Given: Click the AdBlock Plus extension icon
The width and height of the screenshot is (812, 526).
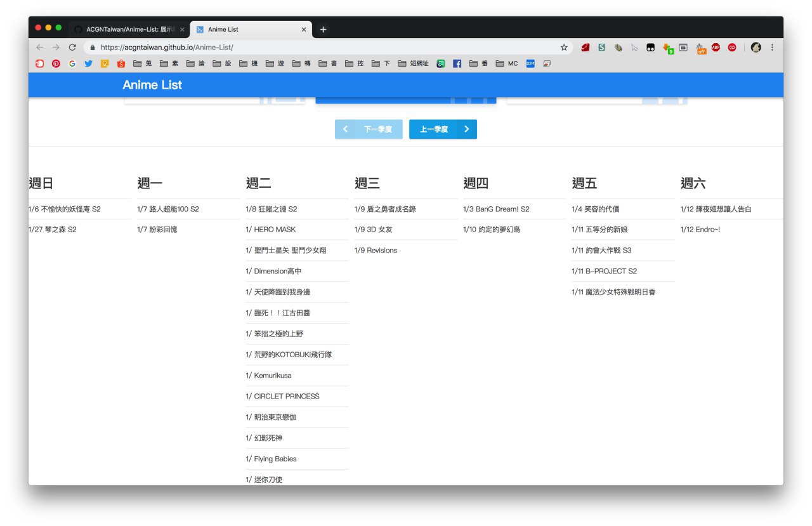Looking at the screenshot, I should (716, 48).
